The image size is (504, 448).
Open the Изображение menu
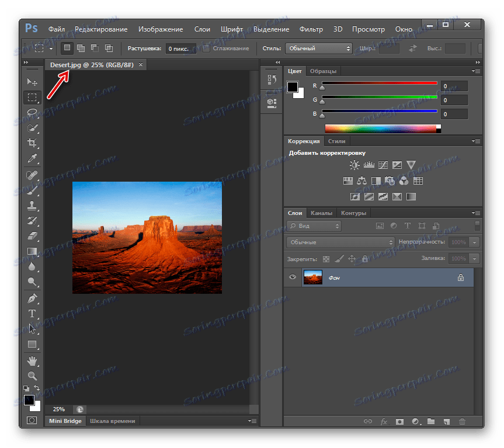pyautogui.click(x=161, y=29)
